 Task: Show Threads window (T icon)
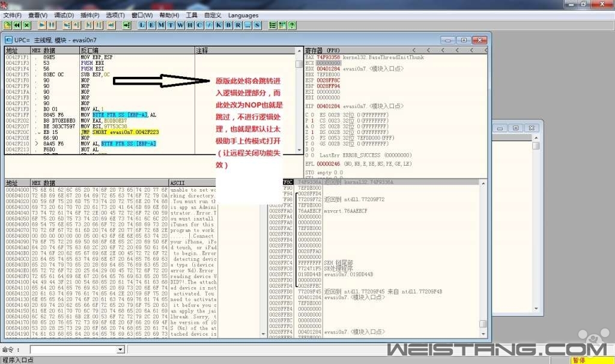click(171, 25)
